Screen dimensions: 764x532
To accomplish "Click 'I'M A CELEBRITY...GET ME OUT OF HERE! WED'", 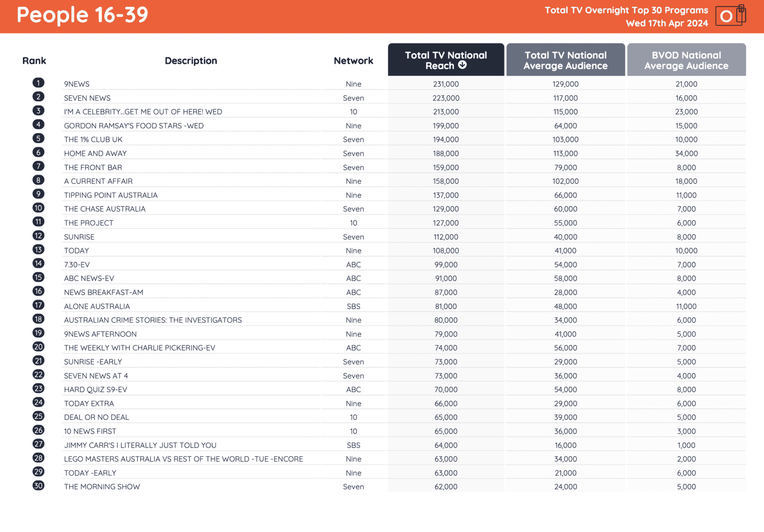I will (x=143, y=112).
